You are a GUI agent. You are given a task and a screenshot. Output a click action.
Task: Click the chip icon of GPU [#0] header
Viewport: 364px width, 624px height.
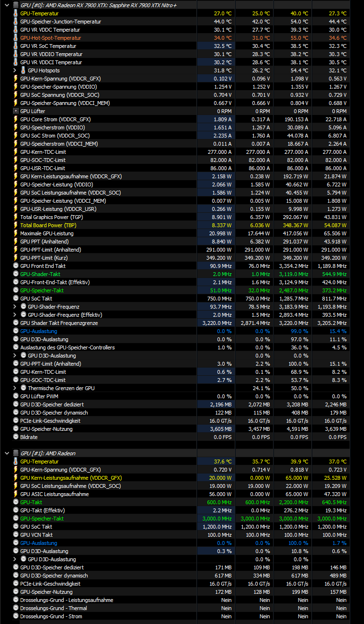click(15, 5)
